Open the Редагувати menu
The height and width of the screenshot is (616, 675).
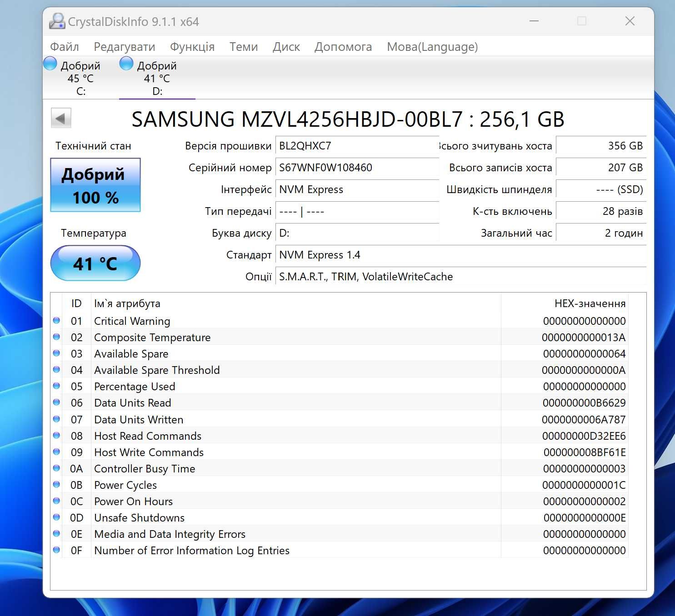[125, 47]
